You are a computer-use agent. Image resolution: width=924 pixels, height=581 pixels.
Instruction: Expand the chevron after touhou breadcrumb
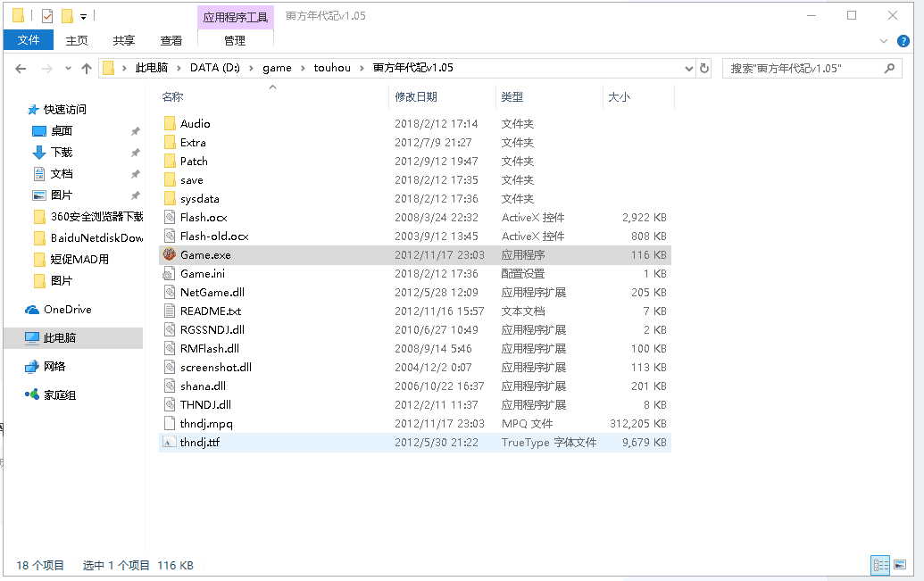[x=362, y=69]
